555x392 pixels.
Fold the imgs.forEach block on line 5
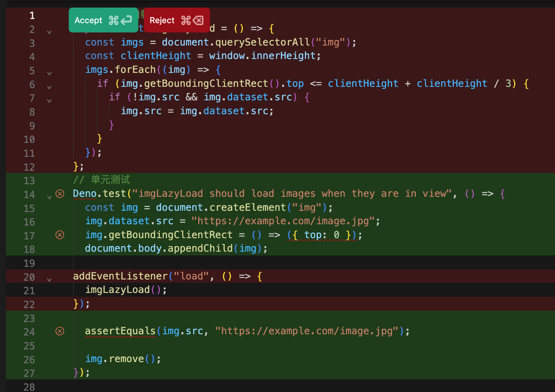coord(49,73)
